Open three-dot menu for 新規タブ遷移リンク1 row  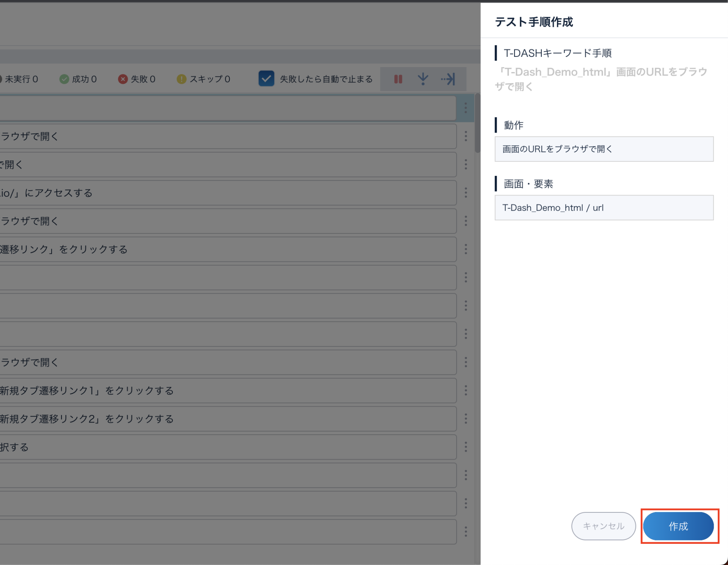[466, 391]
